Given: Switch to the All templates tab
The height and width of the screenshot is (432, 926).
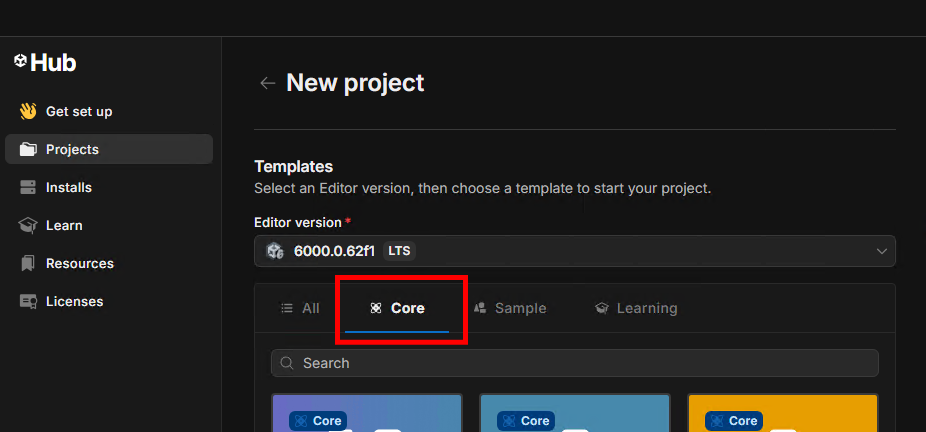Looking at the screenshot, I should point(300,308).
